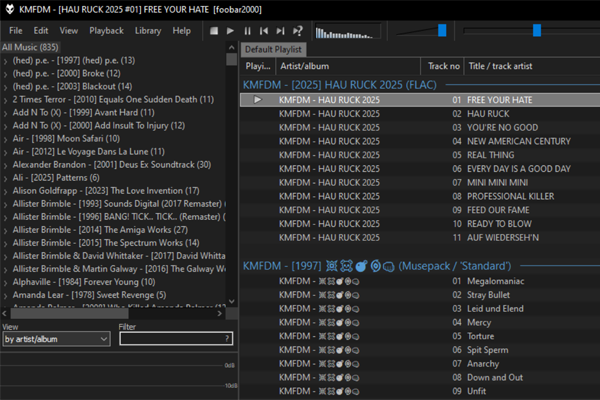Image resolution: width=600 pixels, height=400 pixels.
Task: Click the KMFDM - [1997] Musepack group header
Action: pyautogui.click(x=377, y=266)
